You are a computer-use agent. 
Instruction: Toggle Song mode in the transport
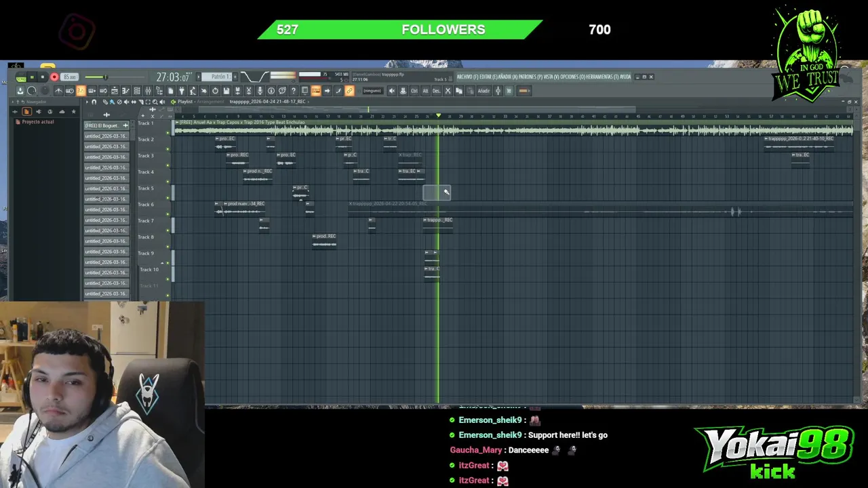click(21, 78)
